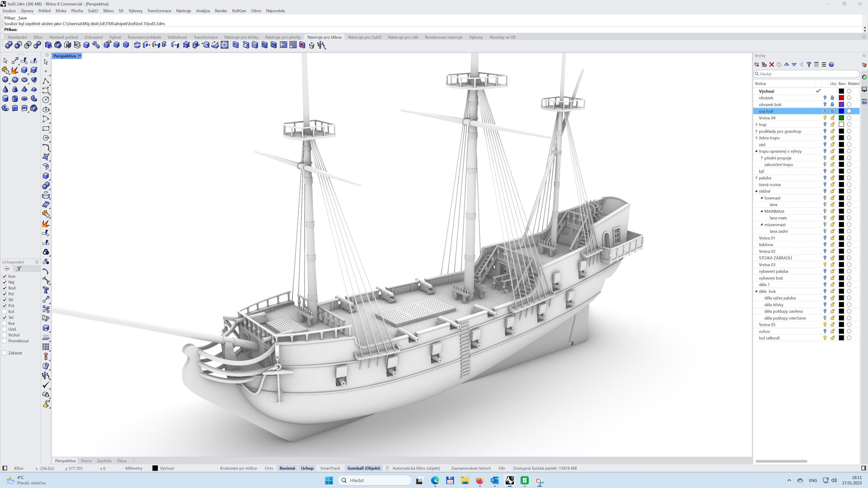
Task: Click the Rectangle tool icon
Action: (x=46, y=128)
